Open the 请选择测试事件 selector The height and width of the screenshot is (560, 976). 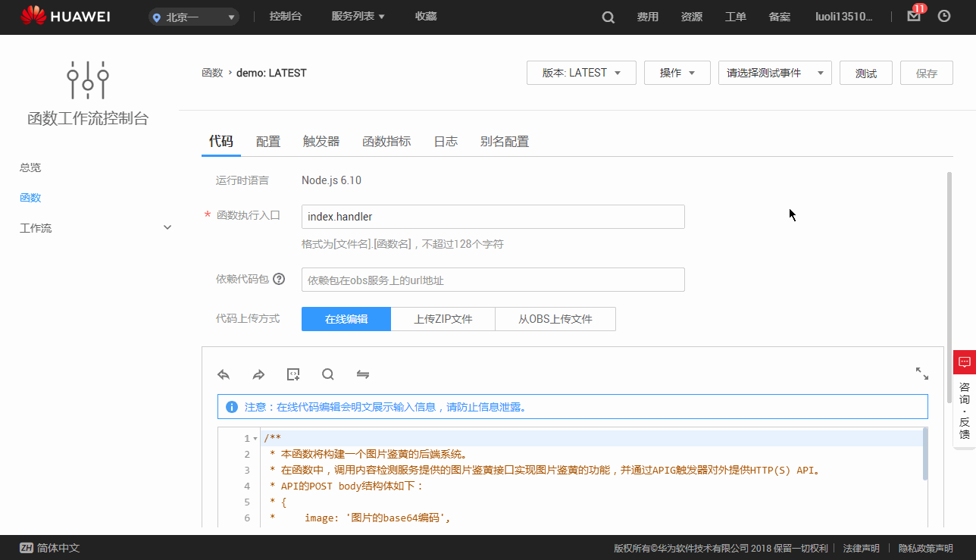point(774,72)
